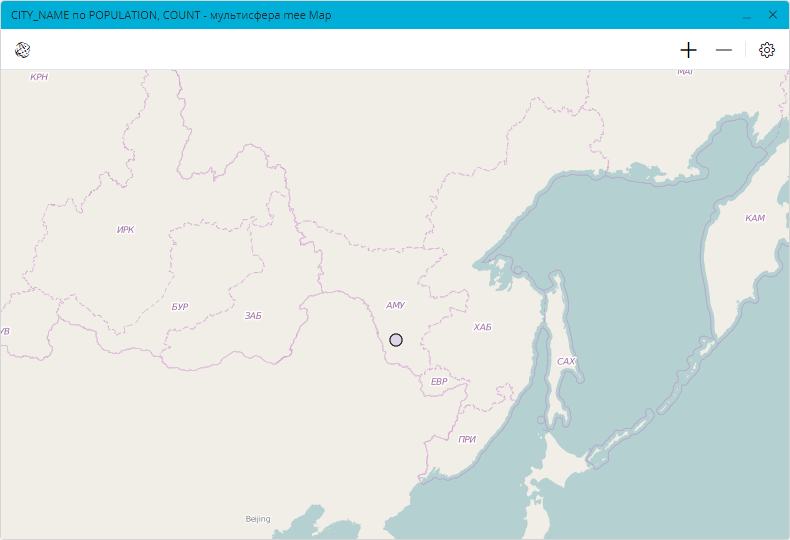790x540 pixels.
Task: Select the circle data marker in Amur region
Action: pos(396,340)
